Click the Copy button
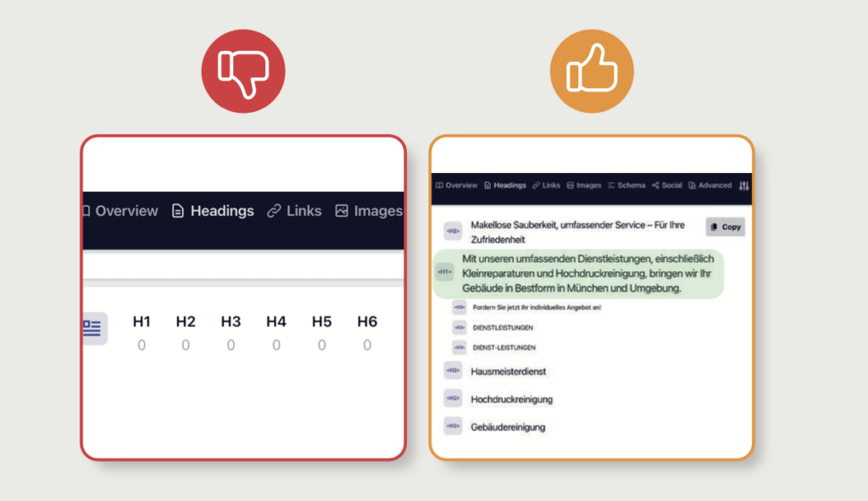The image size is (868, 501). click(x=726, y=227)
